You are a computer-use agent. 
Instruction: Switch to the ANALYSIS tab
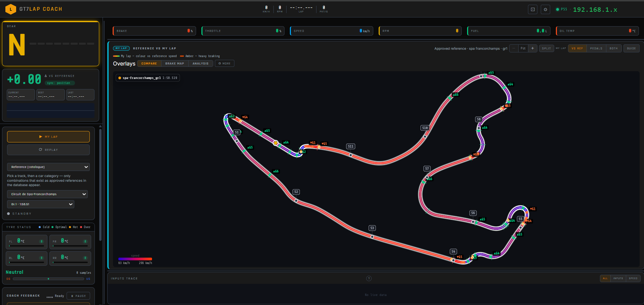click(x=200, y=63)
